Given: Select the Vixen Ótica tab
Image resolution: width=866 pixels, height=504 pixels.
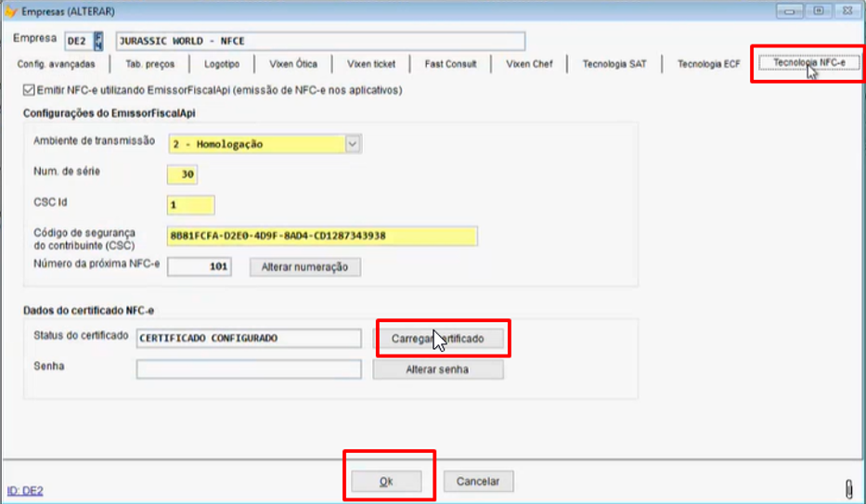Looking at the screenshot, I should click(x=293, y=64).
